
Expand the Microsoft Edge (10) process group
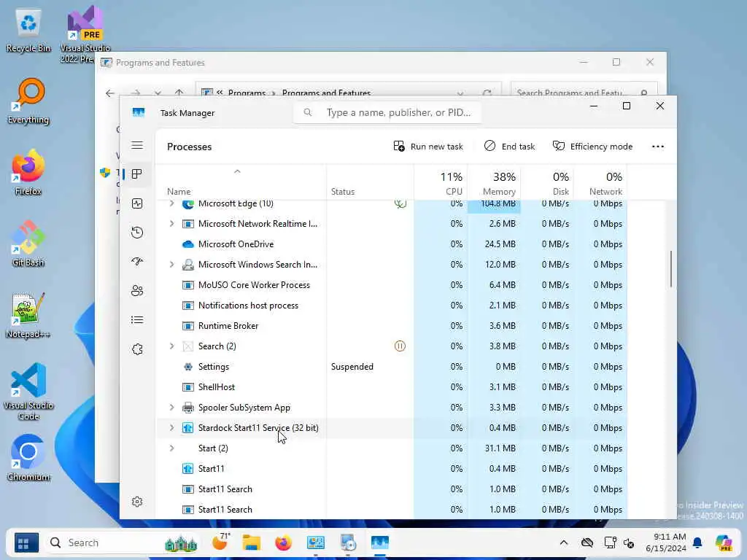click(171, 204)
